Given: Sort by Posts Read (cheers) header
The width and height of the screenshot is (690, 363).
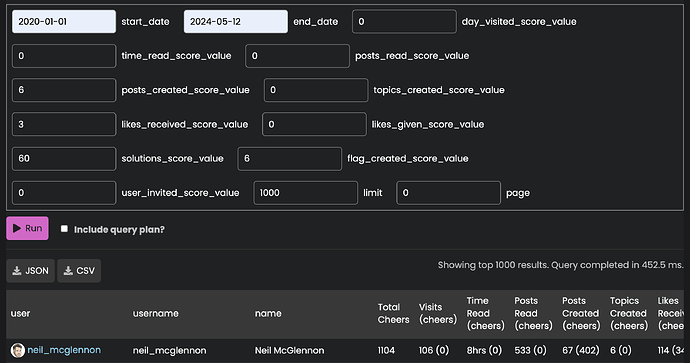Looking at the screenshot, I should click(533, 313).
